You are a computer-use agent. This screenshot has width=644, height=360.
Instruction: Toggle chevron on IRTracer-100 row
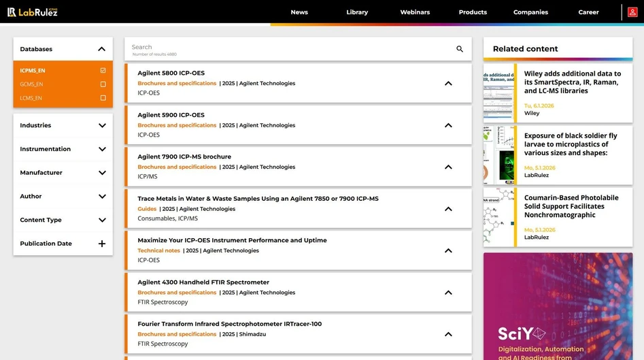pyautogui.click(x=448, y=334)
